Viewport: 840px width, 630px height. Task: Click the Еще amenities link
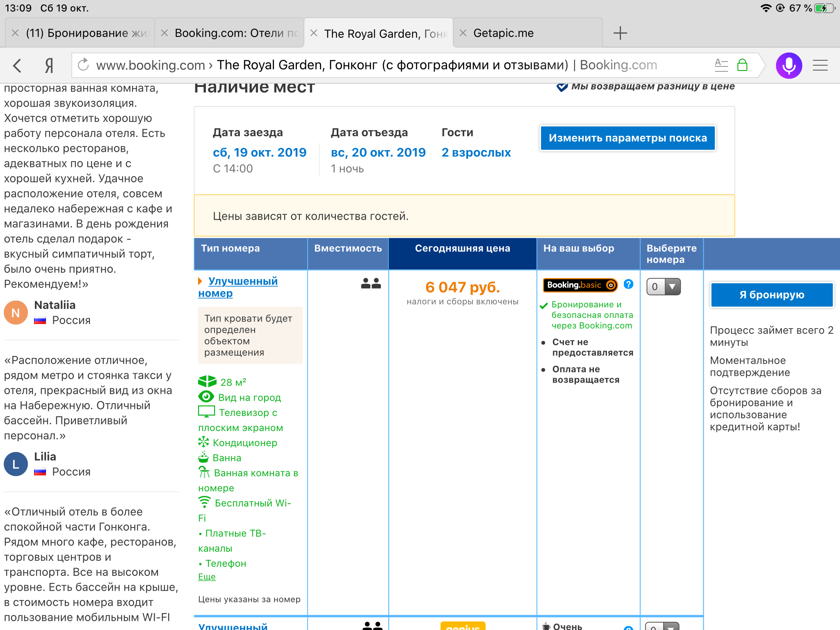[x=207, y=577]
